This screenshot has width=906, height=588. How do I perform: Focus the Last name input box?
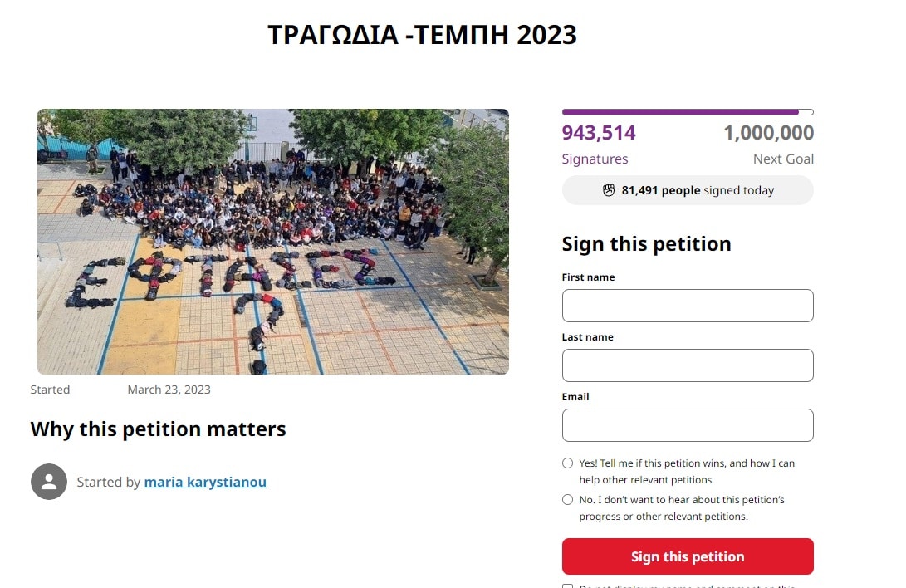point(688,365)
